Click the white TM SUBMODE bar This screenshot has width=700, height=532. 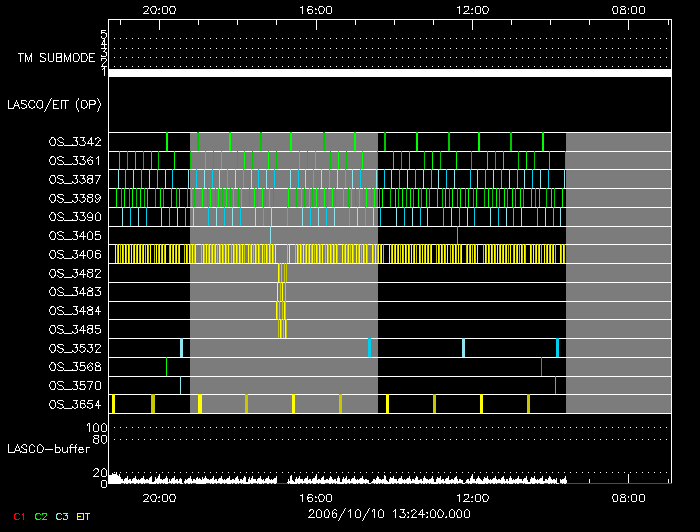click(x=389, y=73)
